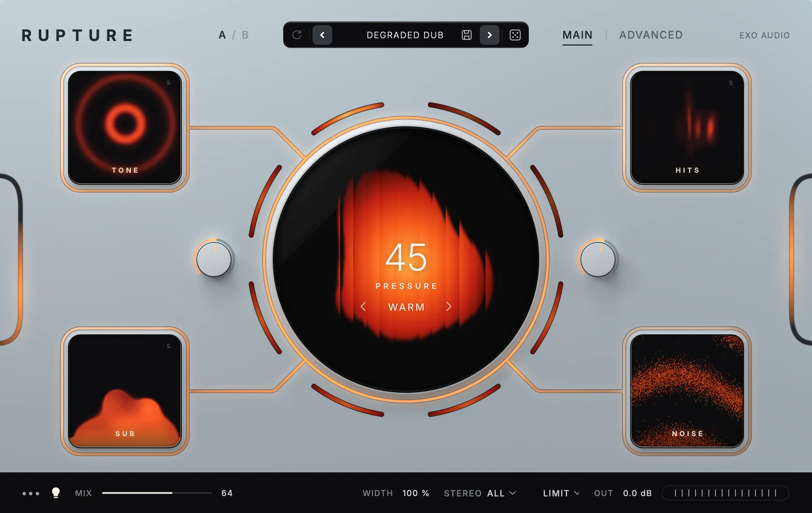Click the right knob beside Pressure dial

598,260
